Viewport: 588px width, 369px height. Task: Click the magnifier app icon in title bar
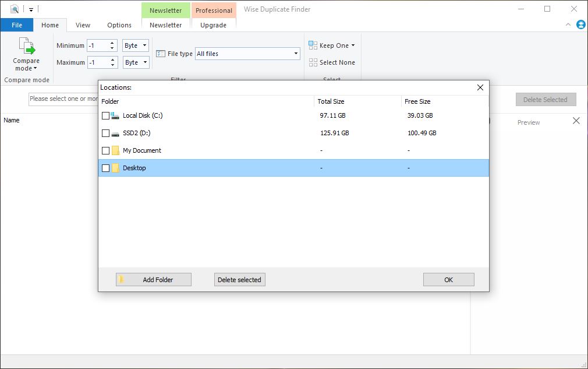pos(15,9)
